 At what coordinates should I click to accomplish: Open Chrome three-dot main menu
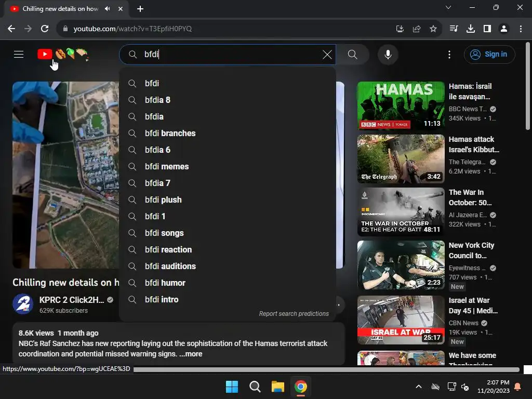(521, 29)
